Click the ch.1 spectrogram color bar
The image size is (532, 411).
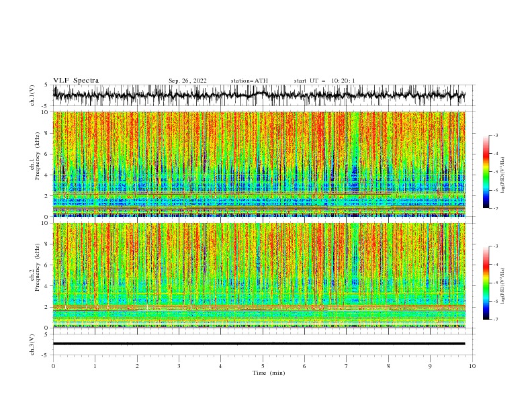coord(486,172)
